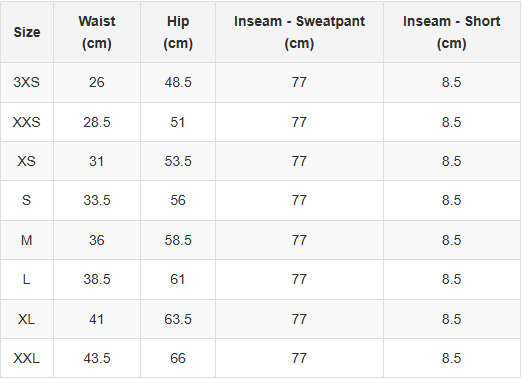
Task: Select the Inseam - Sweatpant (cm) header
Action: pyautogui.click(x=299, y=32)
